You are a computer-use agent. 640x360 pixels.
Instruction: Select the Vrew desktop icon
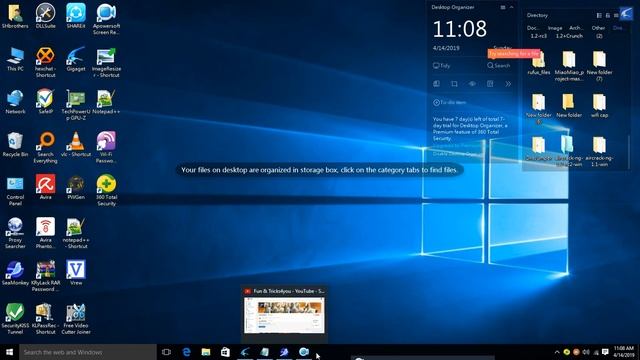pyautogui.click(x=76, y=273)
